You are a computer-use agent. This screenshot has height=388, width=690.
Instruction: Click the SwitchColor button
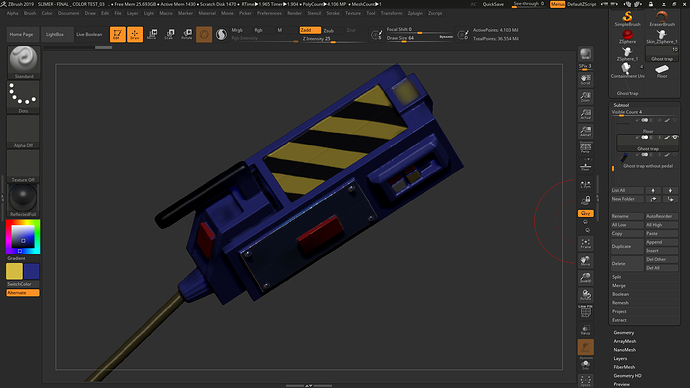click(x=23, y=284)
